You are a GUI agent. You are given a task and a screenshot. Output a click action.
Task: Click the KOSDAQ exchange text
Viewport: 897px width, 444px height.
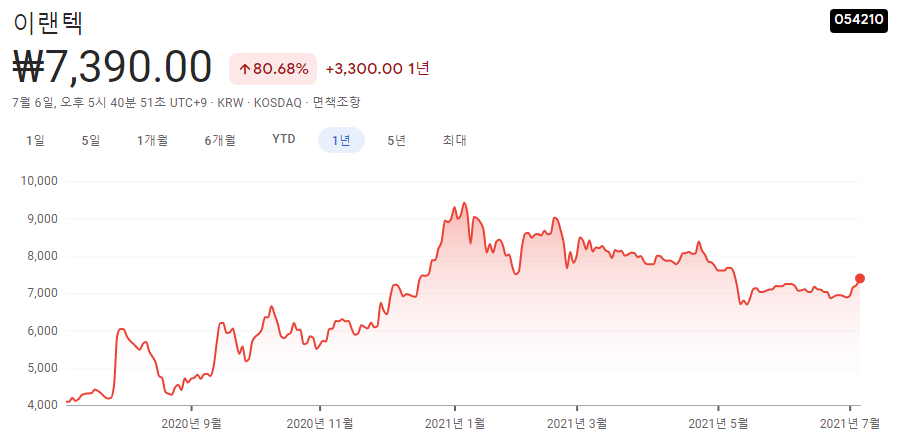click(278, 103)
